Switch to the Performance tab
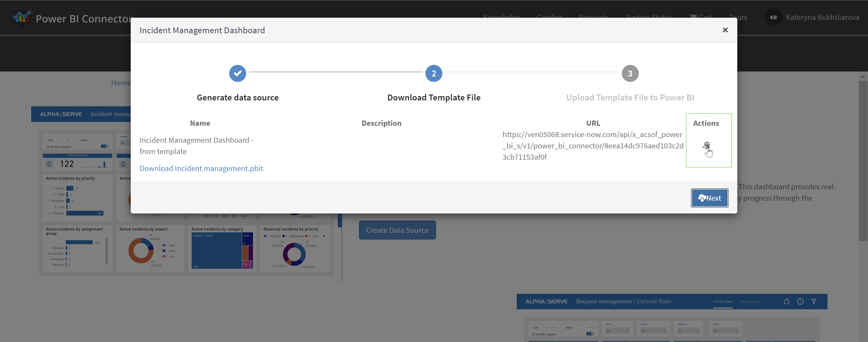The image size is (868, 342). pos(751,302)
